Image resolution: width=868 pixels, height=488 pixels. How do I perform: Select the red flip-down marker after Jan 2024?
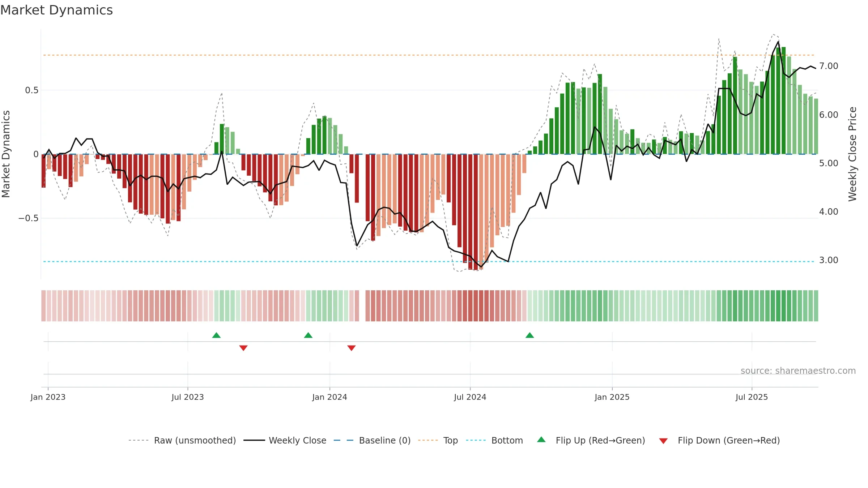pyautogui.click(x=352, y=348)
